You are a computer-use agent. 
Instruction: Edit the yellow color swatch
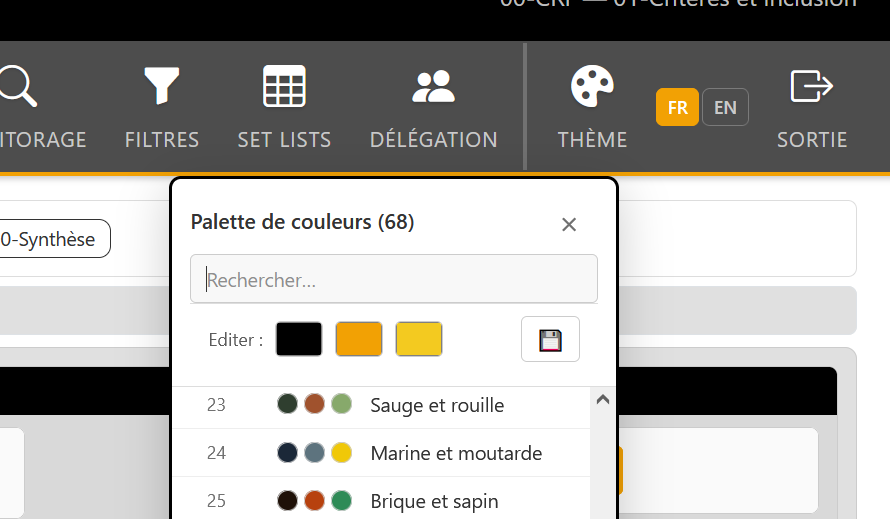(x=419, y=339)
